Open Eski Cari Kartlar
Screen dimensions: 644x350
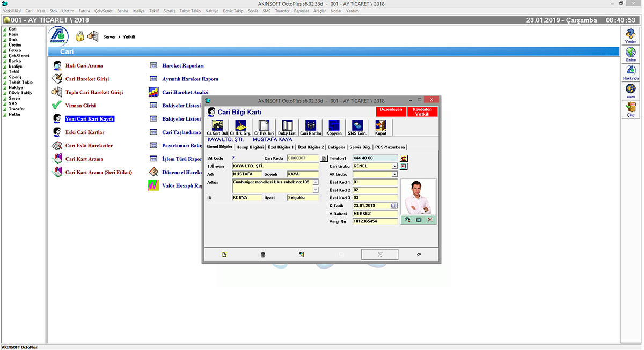[x=85, y=132]
